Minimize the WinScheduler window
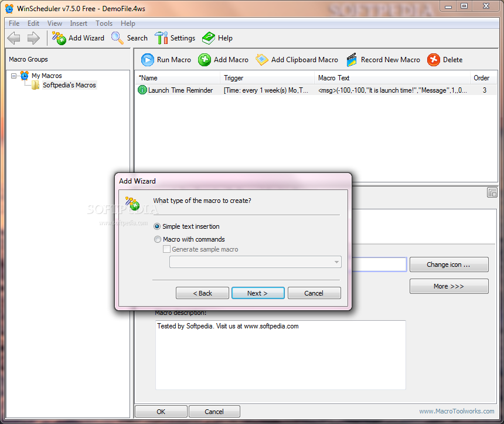The image size is (504, 424). (448, 6)
